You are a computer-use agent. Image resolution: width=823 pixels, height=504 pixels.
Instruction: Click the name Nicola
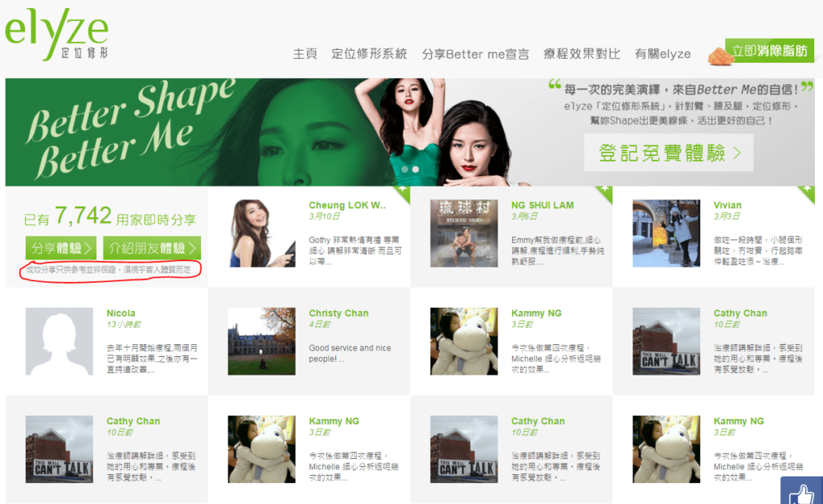121,313
